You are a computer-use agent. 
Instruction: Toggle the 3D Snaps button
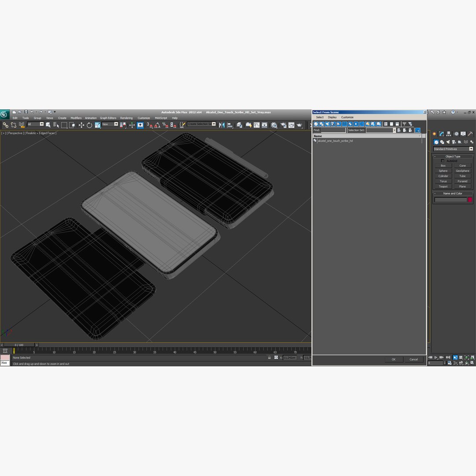coord(149,125)
